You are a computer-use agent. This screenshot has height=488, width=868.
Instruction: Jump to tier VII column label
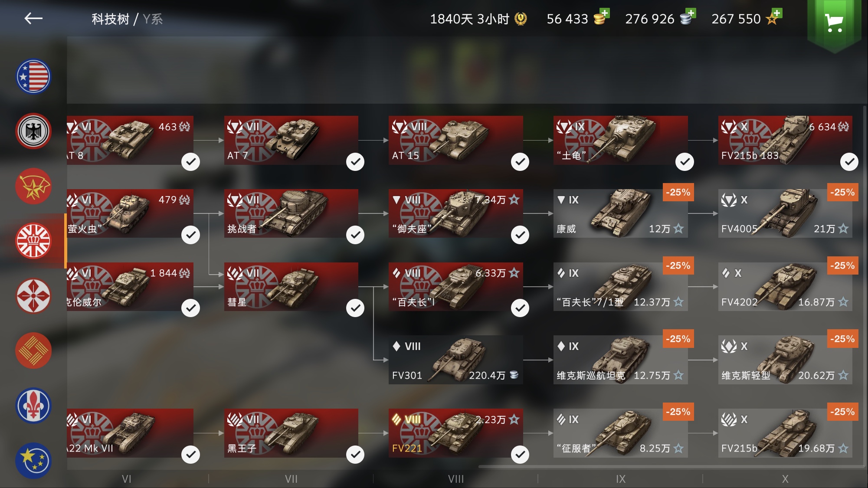[x=291, y=479]
